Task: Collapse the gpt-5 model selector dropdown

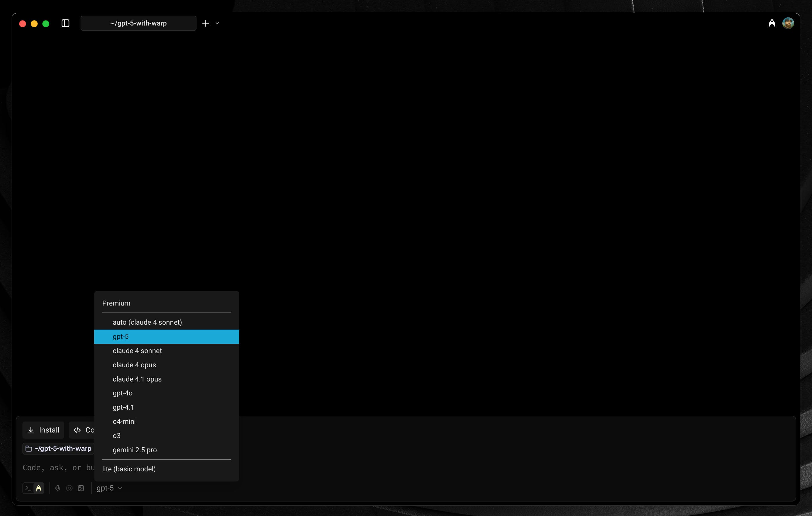Action: pos(109,488)
